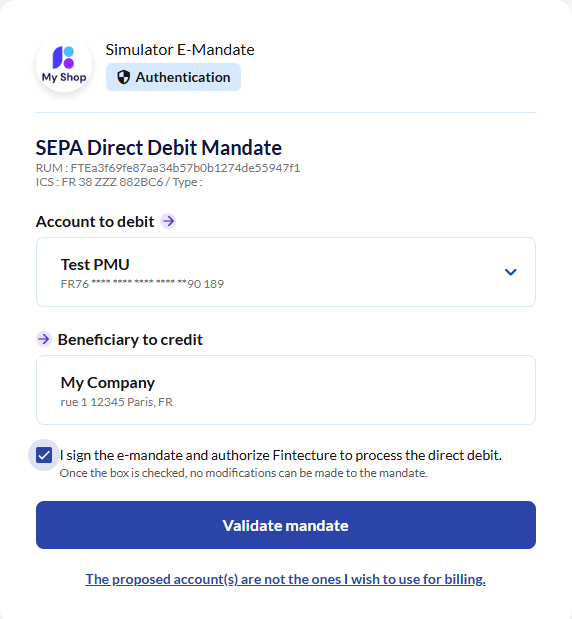Open the proposed accounts not for billing link
572x619 pixels.
(285, 579)
